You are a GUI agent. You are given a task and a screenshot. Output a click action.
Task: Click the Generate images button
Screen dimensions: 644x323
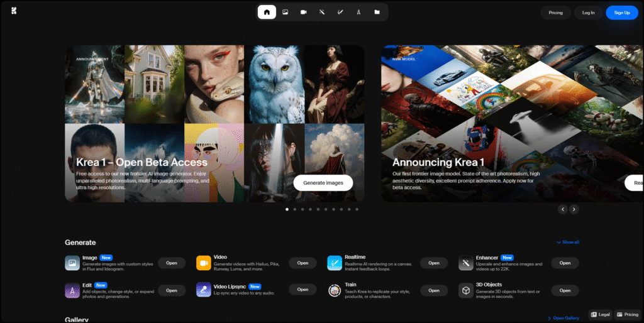coord(323,183)
